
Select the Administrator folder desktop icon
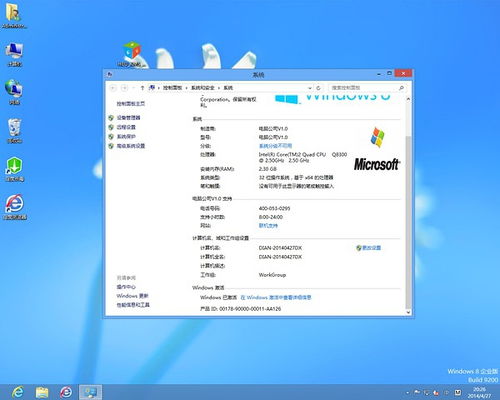(x=14, y=16)
